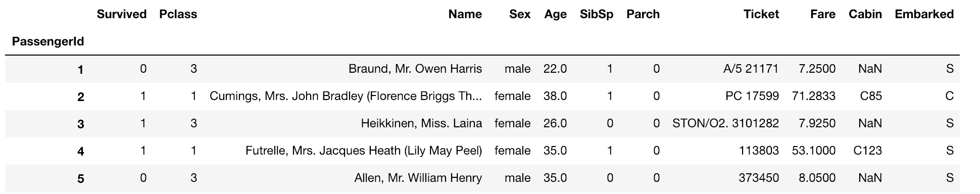980x194 pixels.
Task: Select the Pclass column header
Action: pyautogui.click(x=178, y=14)
